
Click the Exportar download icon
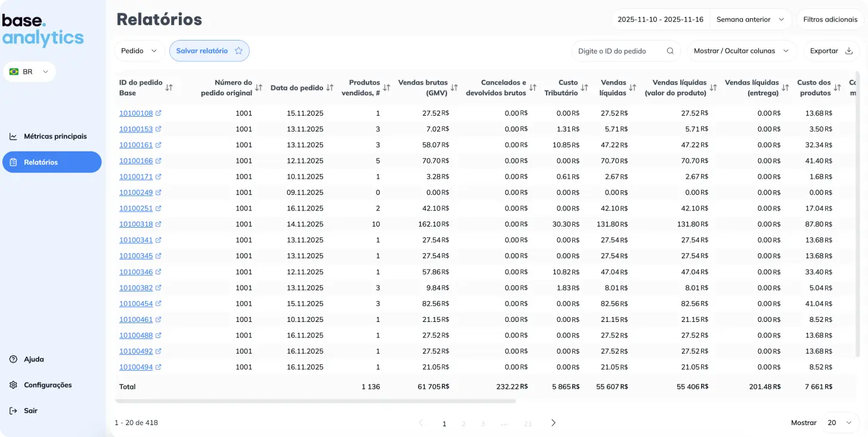point(849,51)
